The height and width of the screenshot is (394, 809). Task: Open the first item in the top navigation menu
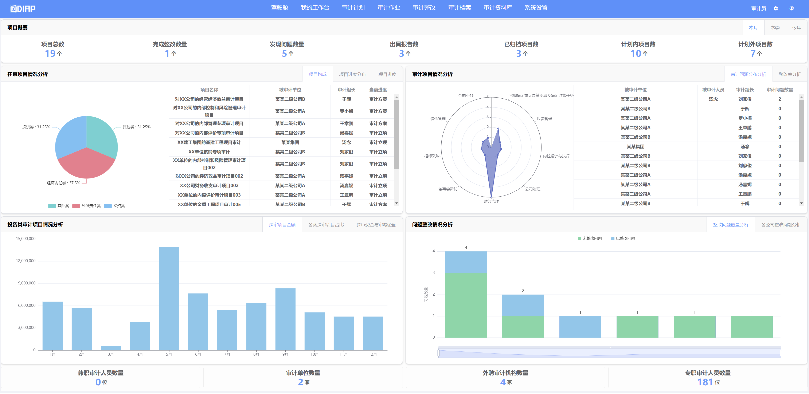279,8
